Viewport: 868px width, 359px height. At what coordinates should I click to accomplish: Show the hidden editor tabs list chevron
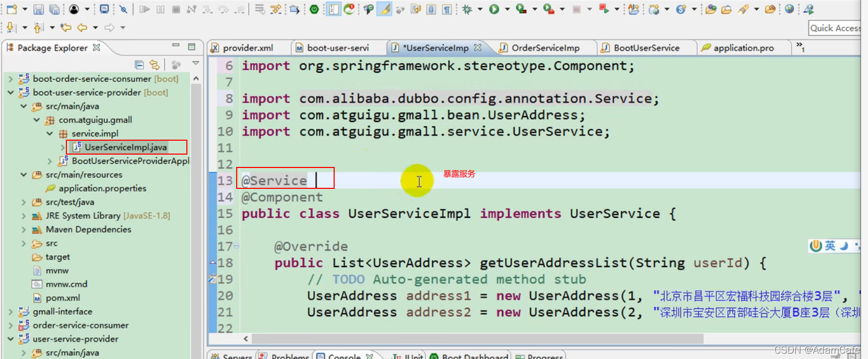(800, 47)
